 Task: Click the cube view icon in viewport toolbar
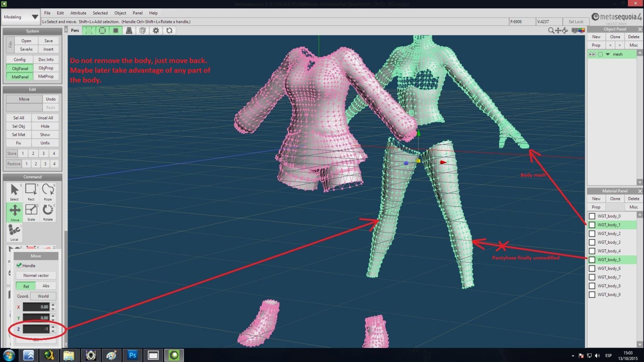[x=142, y=31]
